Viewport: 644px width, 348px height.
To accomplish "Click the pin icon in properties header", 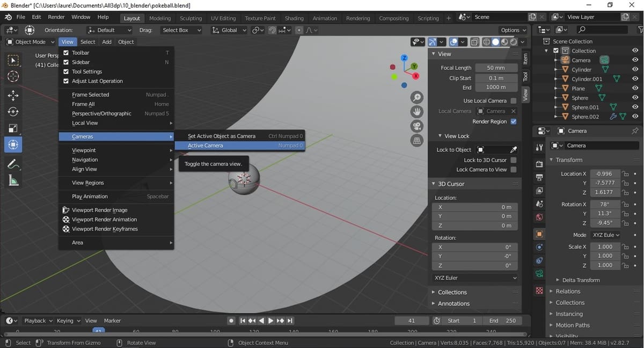I will tap(635, 131).
